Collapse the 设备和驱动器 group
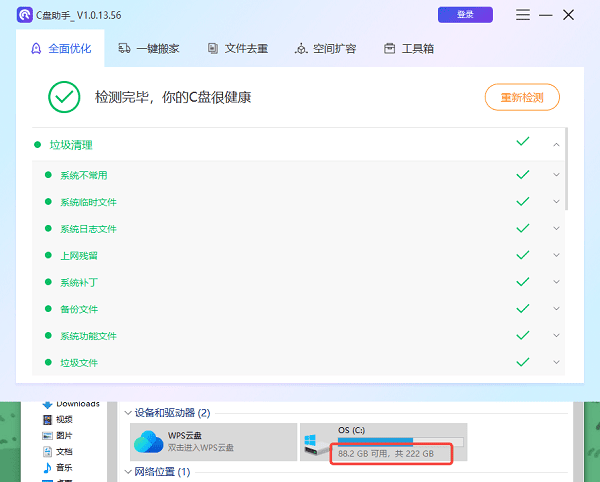Image resolution: width=600 pixels, height=482 pixels. [x=127, y=412]
